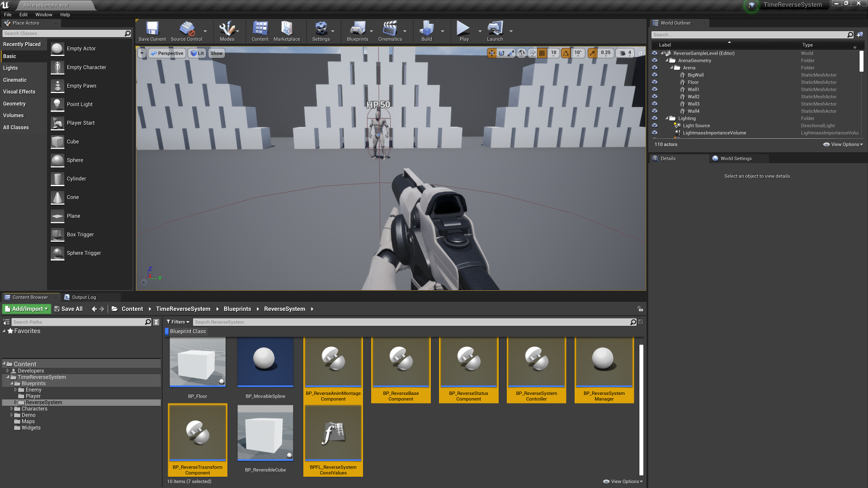Open the Filters dropdown in Content Browser
The image size is (868, 488).
[x=178, y=322]
